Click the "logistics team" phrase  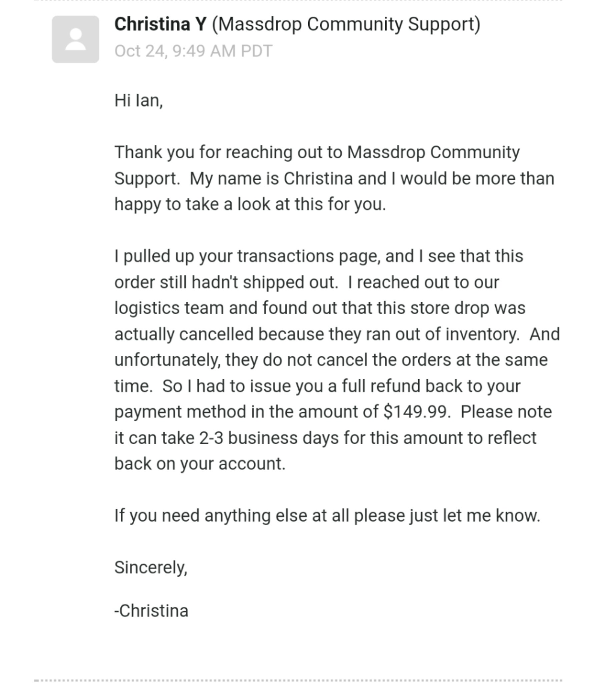pyautogui.click(x=169, y=308)
